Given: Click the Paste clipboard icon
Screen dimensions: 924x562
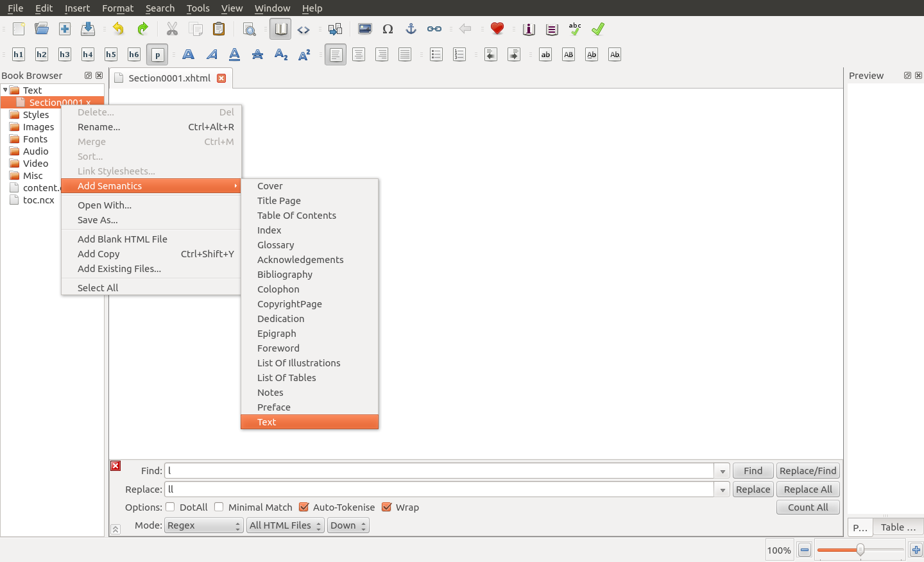Looking at the screenshot, I should point(219,29).
